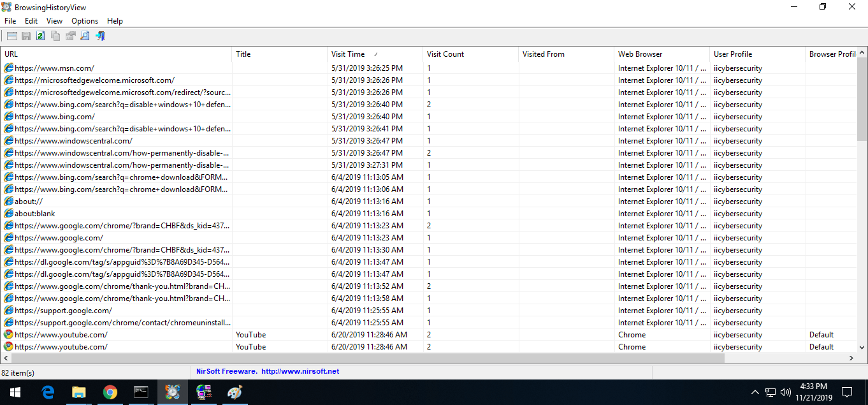This screenshot has width=868, height=405.
Task: Click the horizontal scrollbar left arrow
Action: (x=5, y=358)
